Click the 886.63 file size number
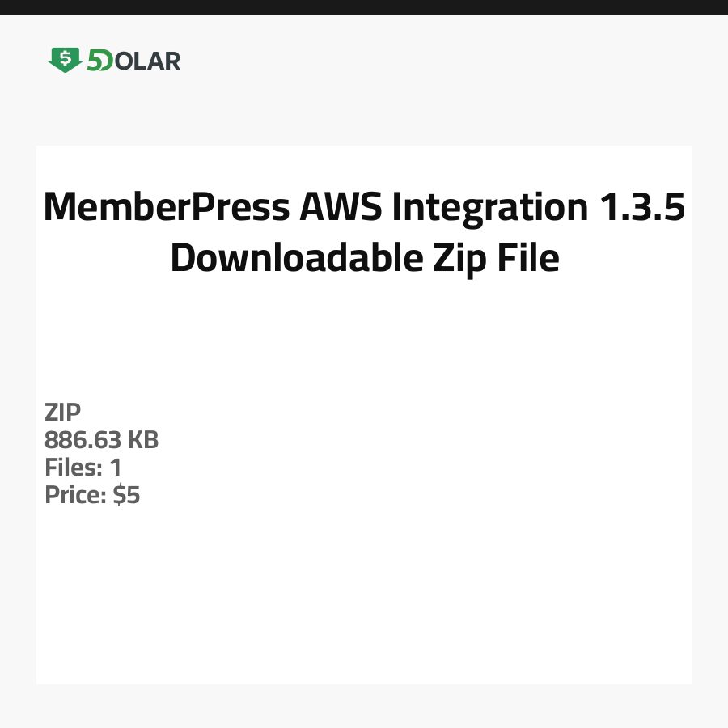 [x=83, y=440]
